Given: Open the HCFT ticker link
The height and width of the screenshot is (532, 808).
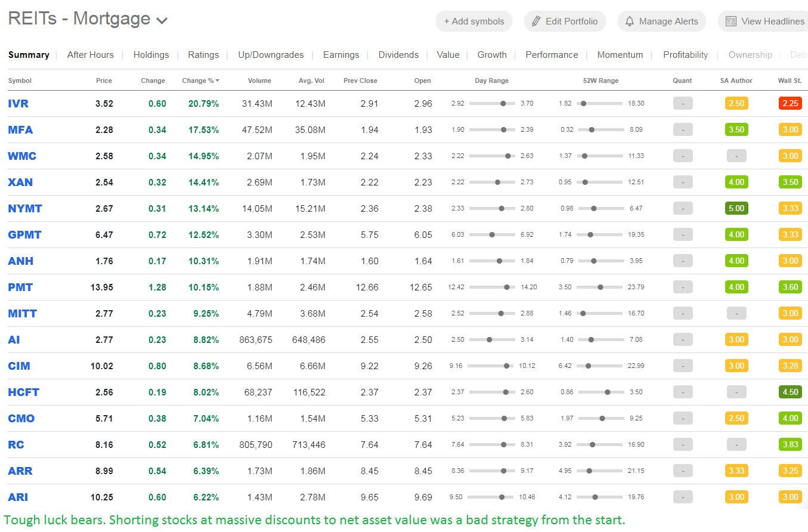Looking at the screenshot, I should coord(23,392).
